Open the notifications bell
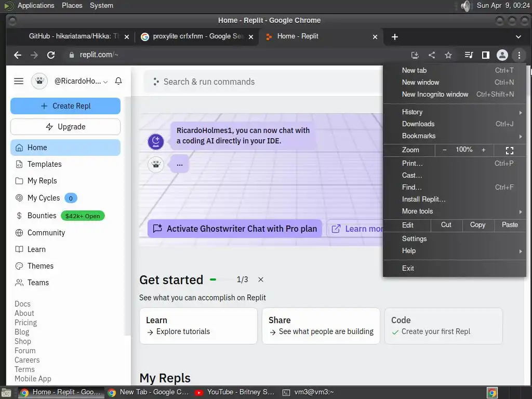The width and height of the screenshot is (532, 399). pyautogui.click(x=118, y=81)
